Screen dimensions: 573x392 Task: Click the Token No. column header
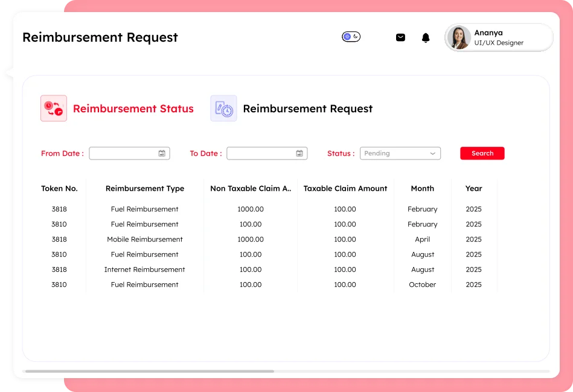(x=59, y=188)
